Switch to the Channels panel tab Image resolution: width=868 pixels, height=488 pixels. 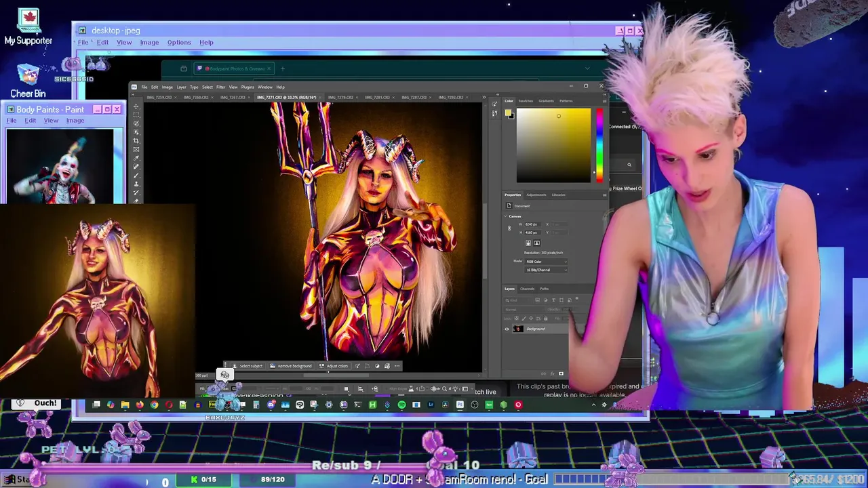click(x=527, y=289)
